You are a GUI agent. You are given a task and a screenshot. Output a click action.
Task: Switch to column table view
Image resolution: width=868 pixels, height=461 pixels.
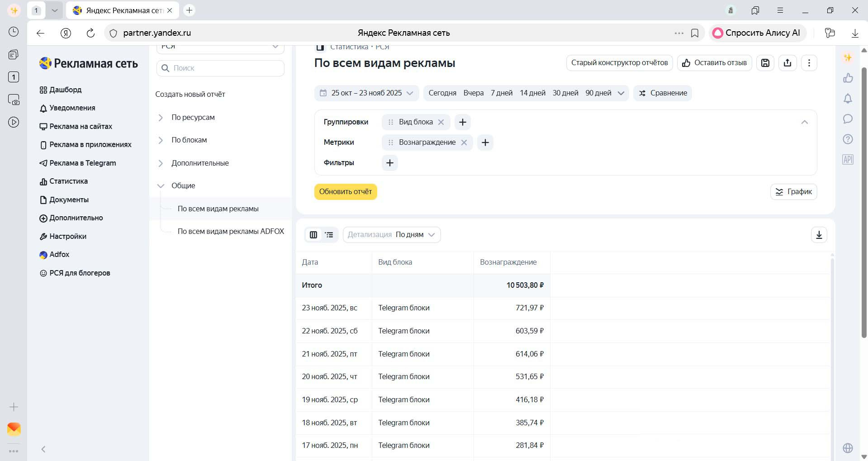(x=313, y=235)
